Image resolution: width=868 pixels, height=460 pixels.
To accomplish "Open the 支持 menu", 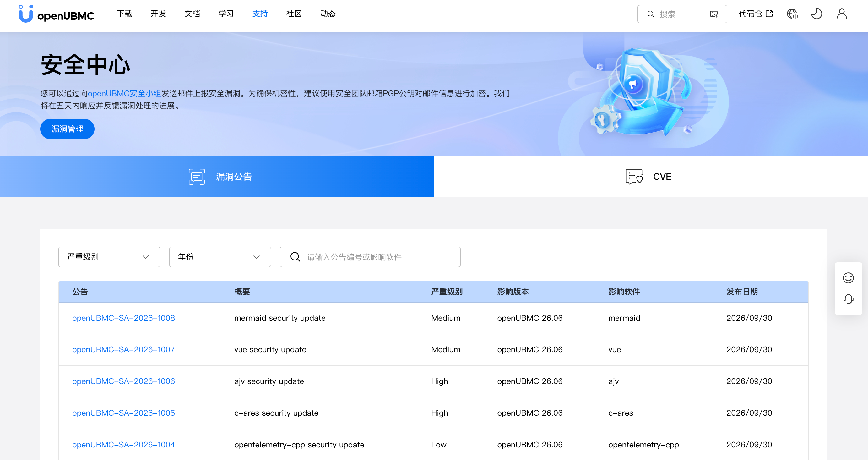I will (260, 14).
